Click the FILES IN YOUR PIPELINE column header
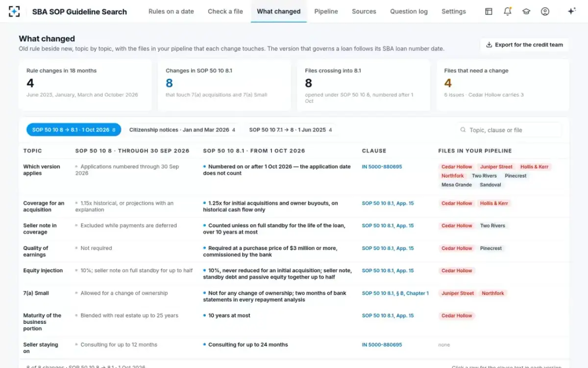 [x=475, y=151]
